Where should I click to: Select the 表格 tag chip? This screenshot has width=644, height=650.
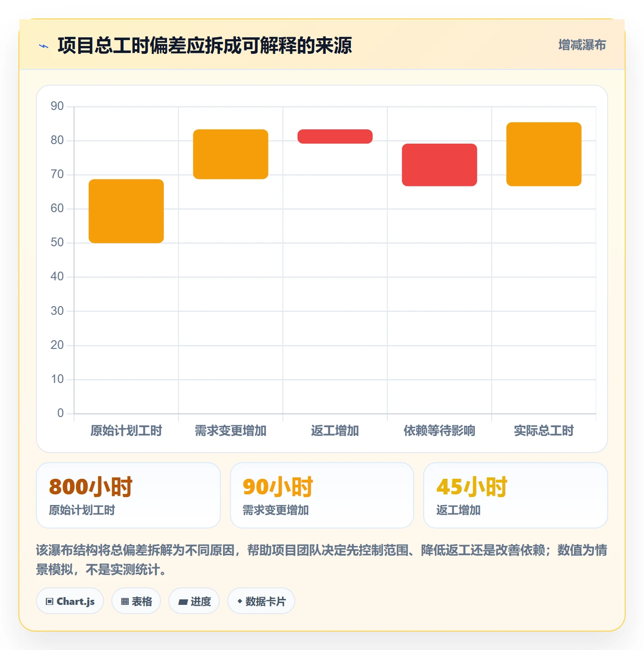click(136, 601)
